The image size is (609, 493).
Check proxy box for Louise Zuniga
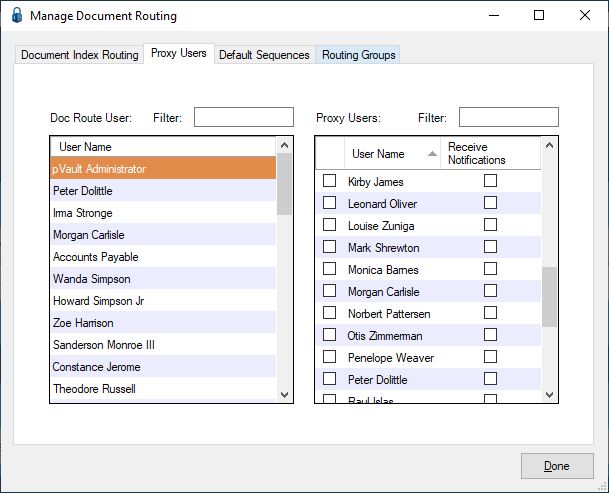click(x=329, y=225)
